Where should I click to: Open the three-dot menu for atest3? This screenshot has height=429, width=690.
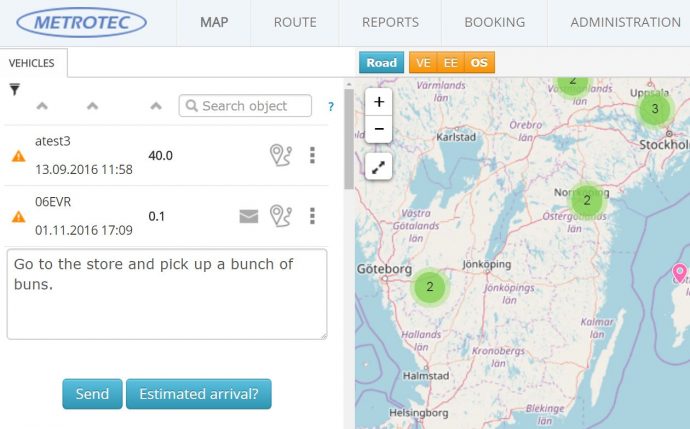[x=312, y=155]
